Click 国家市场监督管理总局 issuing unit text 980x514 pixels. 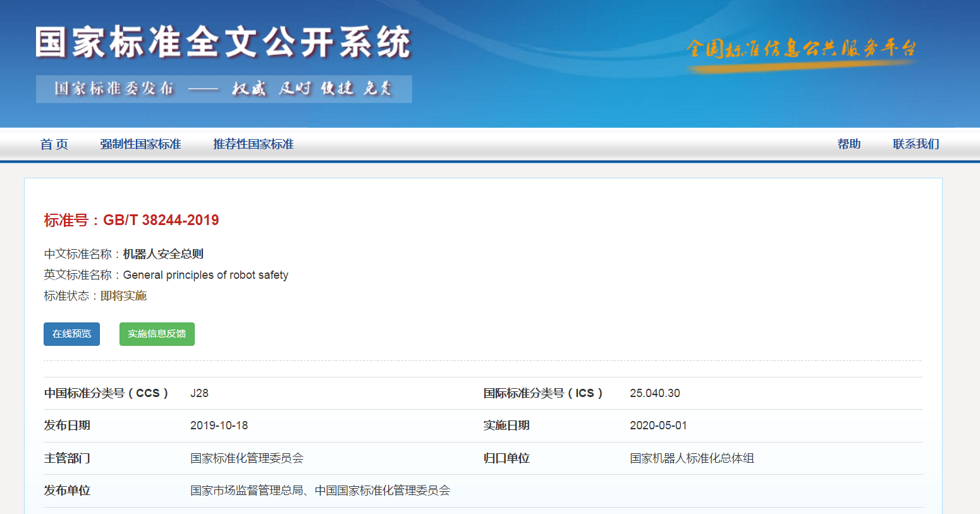247,491
